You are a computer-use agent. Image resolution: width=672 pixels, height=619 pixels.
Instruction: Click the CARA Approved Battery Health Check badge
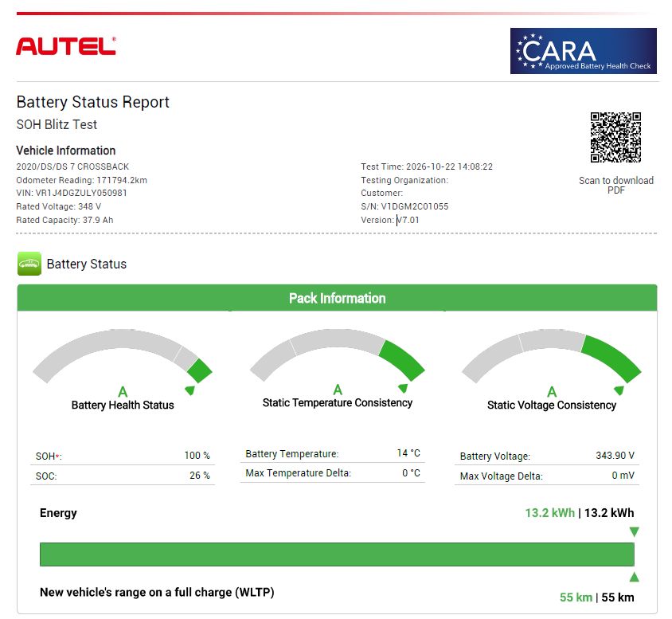(584, 51)
